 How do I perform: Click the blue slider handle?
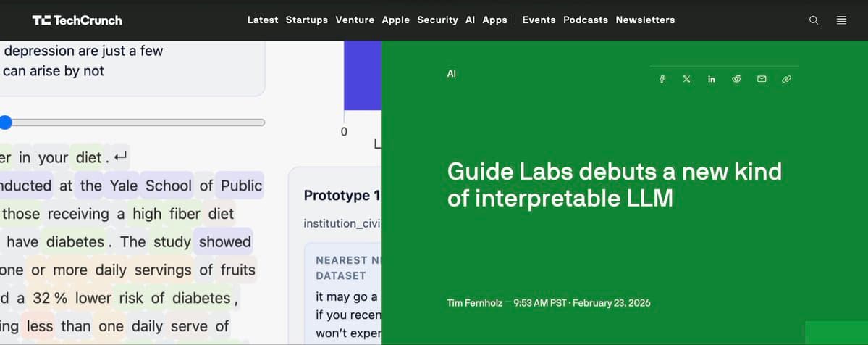[6, 122]
